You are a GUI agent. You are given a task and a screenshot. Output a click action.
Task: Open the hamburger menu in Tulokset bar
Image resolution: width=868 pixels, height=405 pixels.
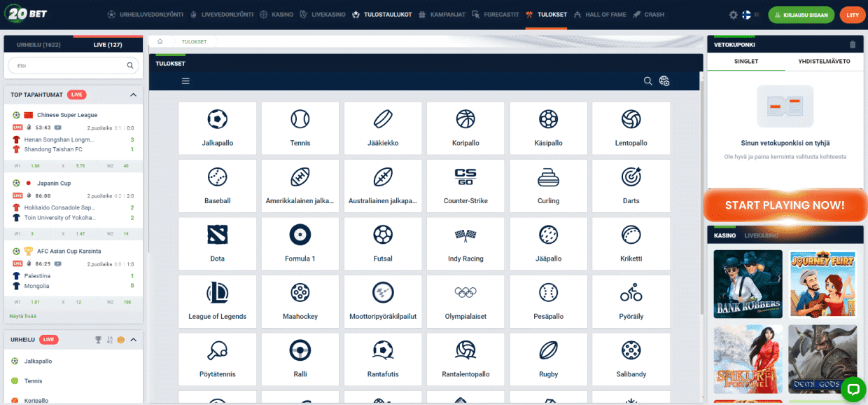(185, 81)
